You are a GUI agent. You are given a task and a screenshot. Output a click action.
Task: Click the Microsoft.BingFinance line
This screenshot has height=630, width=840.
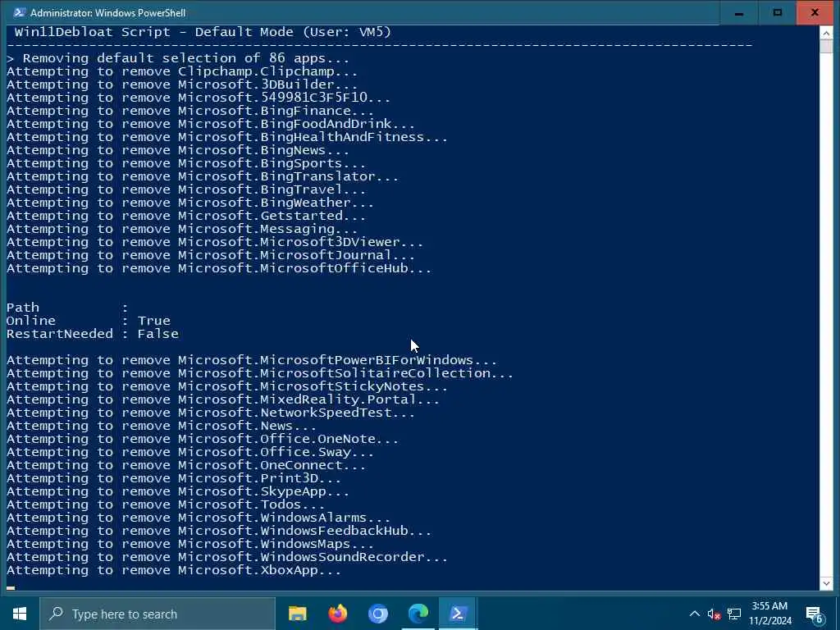[190, 111]
